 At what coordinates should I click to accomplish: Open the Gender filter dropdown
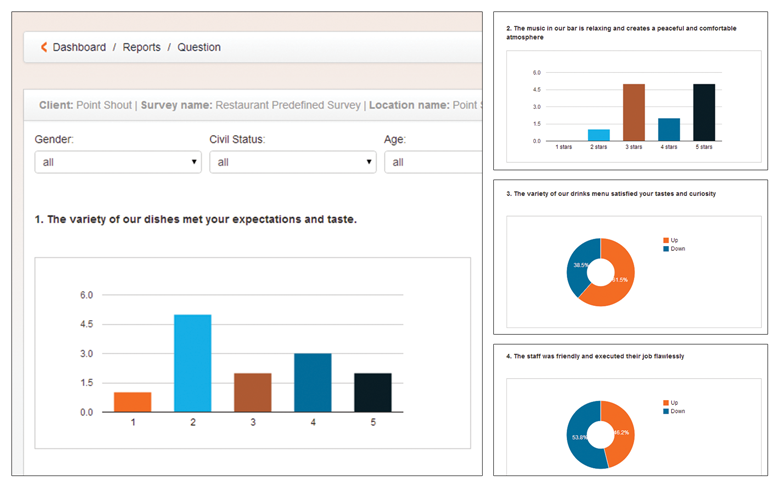pos(118,162)
